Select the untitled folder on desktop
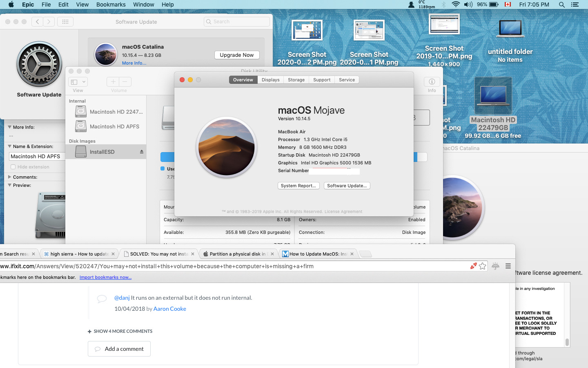 (510, 40)
